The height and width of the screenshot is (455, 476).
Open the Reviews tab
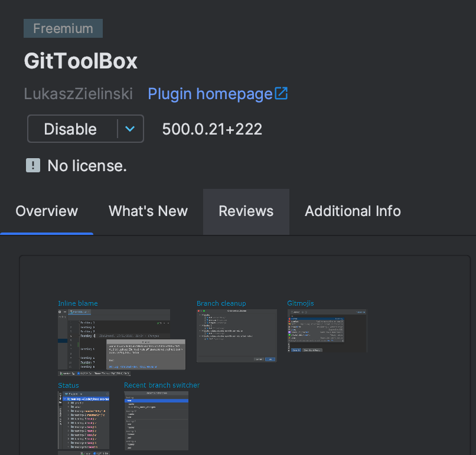pos(246,211)
